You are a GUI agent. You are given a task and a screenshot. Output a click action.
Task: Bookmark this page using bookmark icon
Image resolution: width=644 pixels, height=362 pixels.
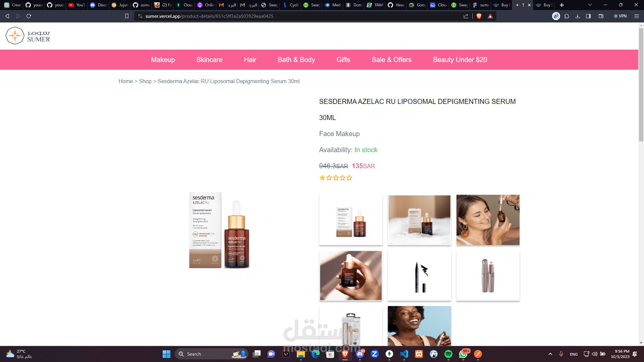pyautogui.click(x=127, y=16)
